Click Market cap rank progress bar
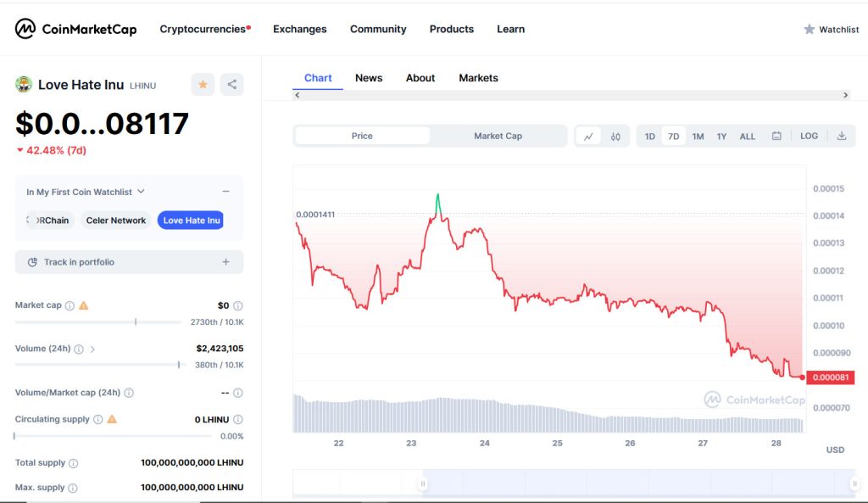 [x=98, y=321]
